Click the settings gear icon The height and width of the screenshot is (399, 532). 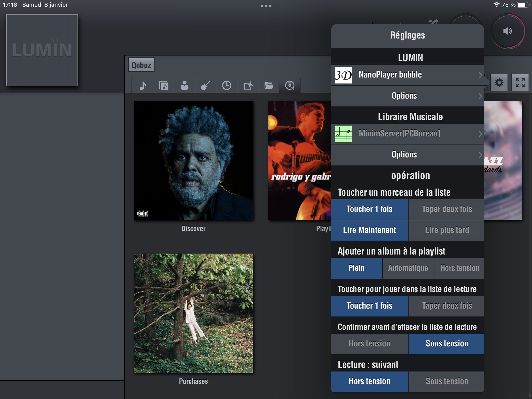click(x=499, y=83)
